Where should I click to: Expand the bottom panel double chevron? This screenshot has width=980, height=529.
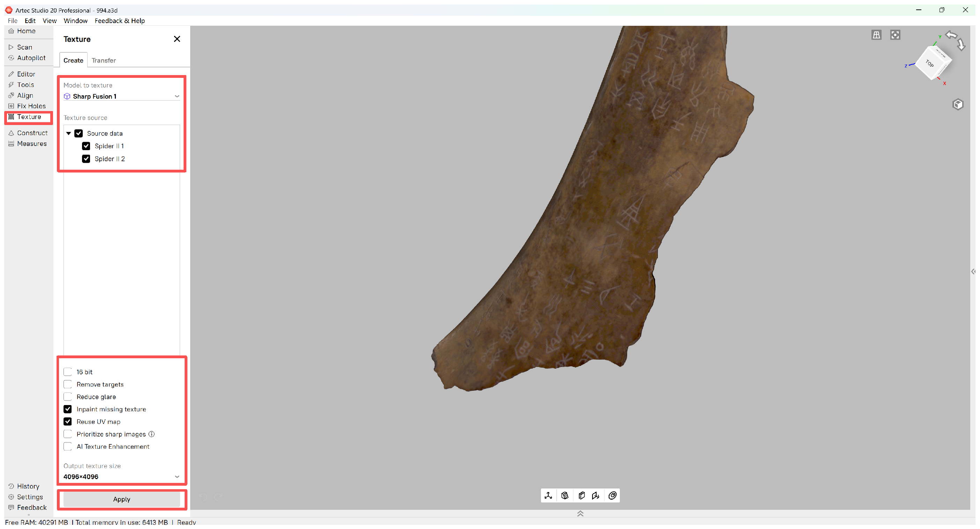click(580, 514)
